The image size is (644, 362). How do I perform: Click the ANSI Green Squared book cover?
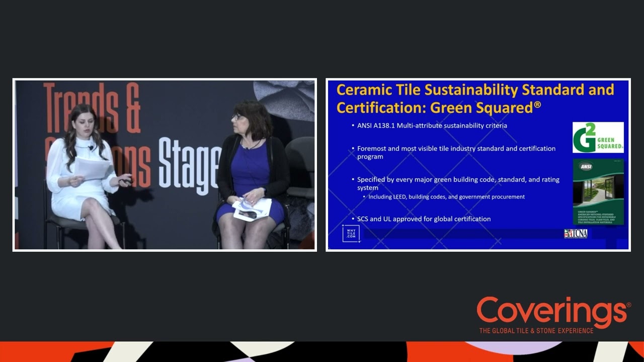pyautogui.click(x=598, y=192)
